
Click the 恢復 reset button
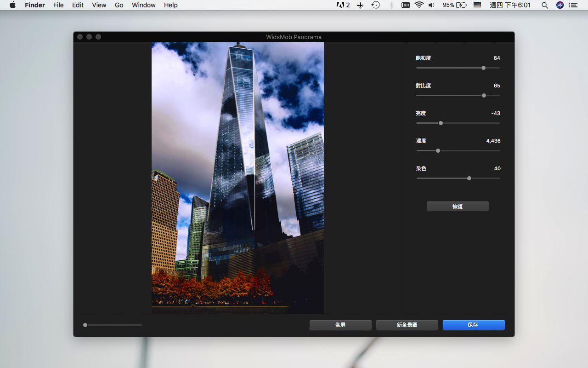click(458, 207)
